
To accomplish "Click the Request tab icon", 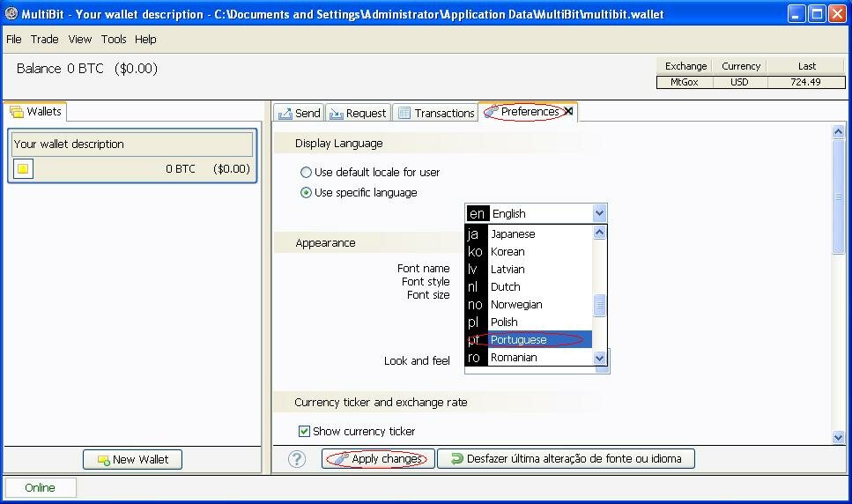I will tap(337, 114).
